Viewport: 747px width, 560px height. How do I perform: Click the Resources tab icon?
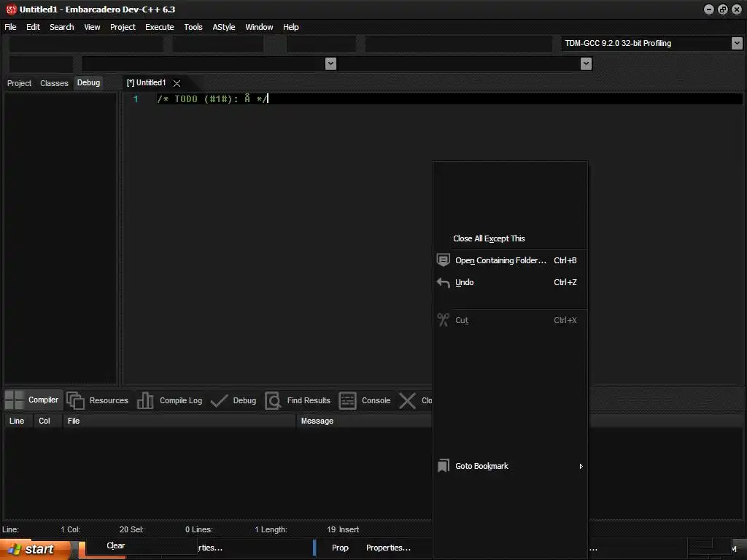tap(75, 400)
